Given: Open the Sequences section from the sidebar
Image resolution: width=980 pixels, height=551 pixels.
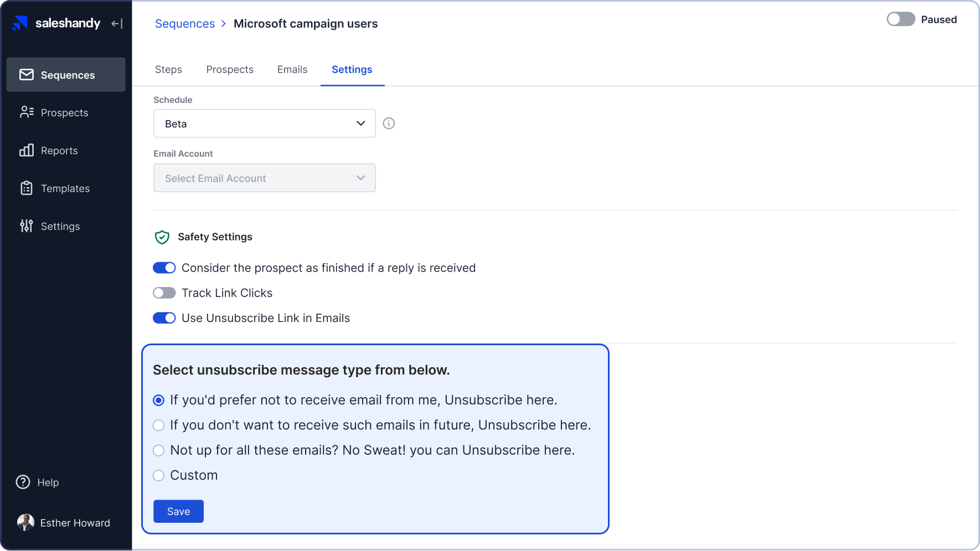Looking at the screenshot, I should coord(66,75).
